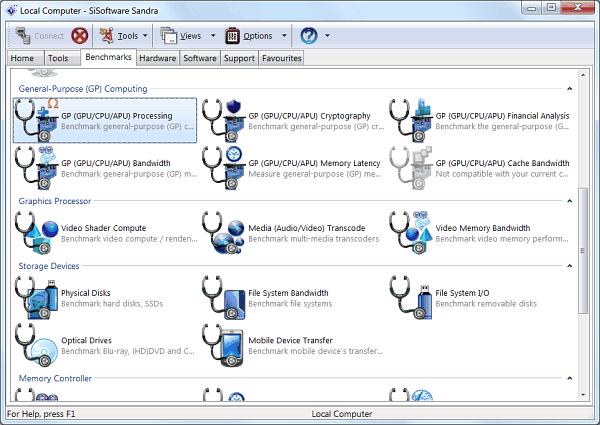Open the Options toolbar dropdown arrow
Viewport: 600px width, 425px height.
[x=284, y=36]
